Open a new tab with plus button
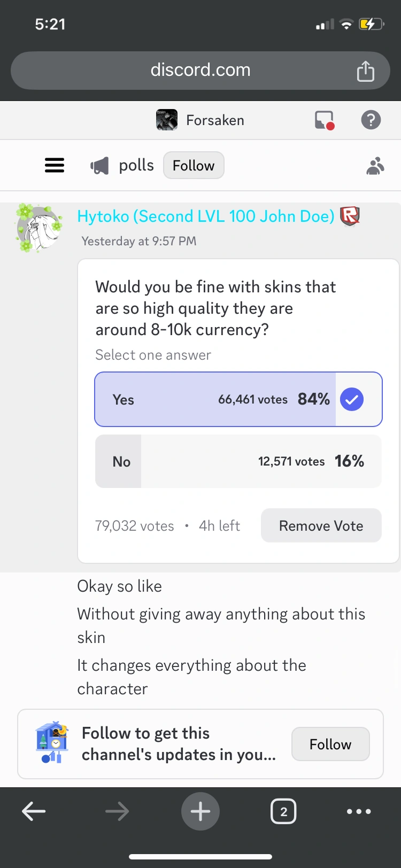Viewport: 401px width, 868px height. tap(200, 811)
